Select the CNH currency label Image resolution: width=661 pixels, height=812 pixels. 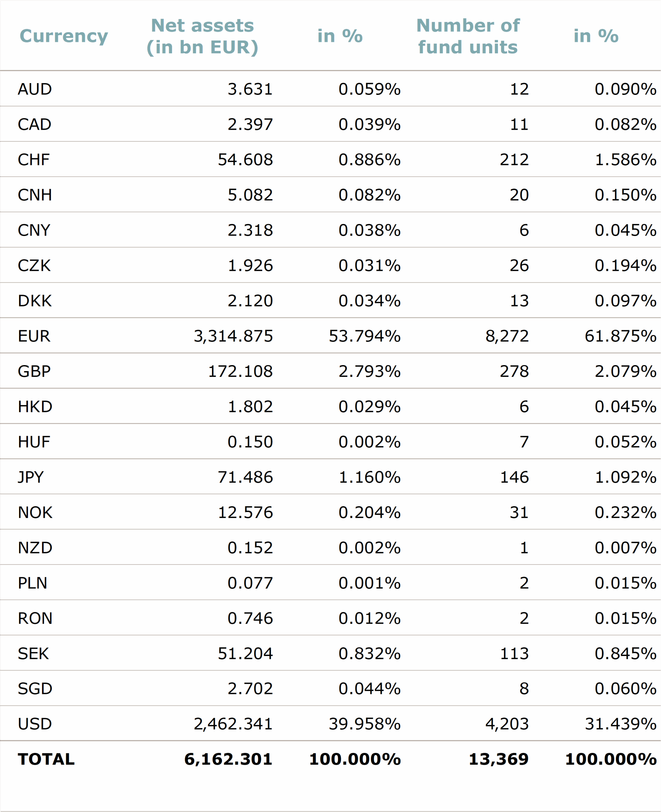point(35,195)
